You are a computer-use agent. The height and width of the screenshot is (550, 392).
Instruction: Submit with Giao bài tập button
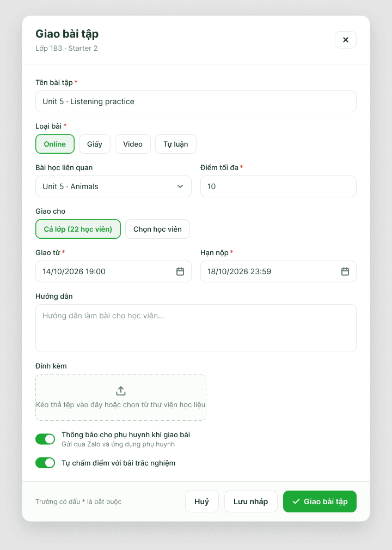(320, 501)
